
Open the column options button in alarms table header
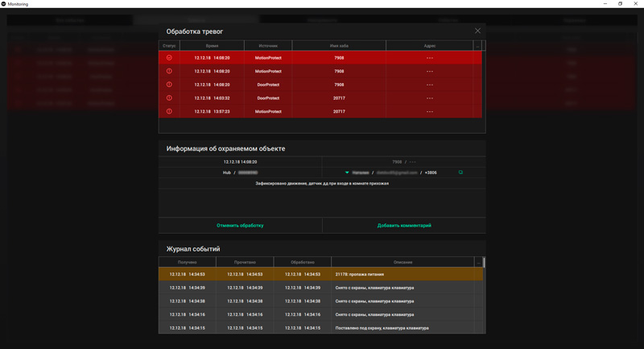coord(477,46)
